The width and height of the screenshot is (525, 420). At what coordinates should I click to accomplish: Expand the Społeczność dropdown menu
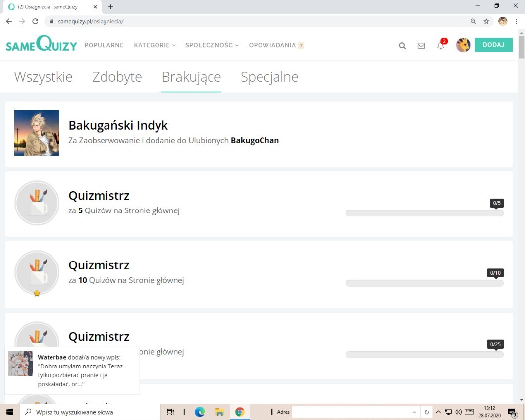[211, 45]
